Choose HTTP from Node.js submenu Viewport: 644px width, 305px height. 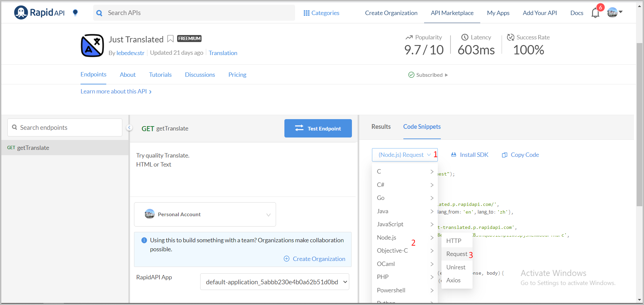(457, 241)
